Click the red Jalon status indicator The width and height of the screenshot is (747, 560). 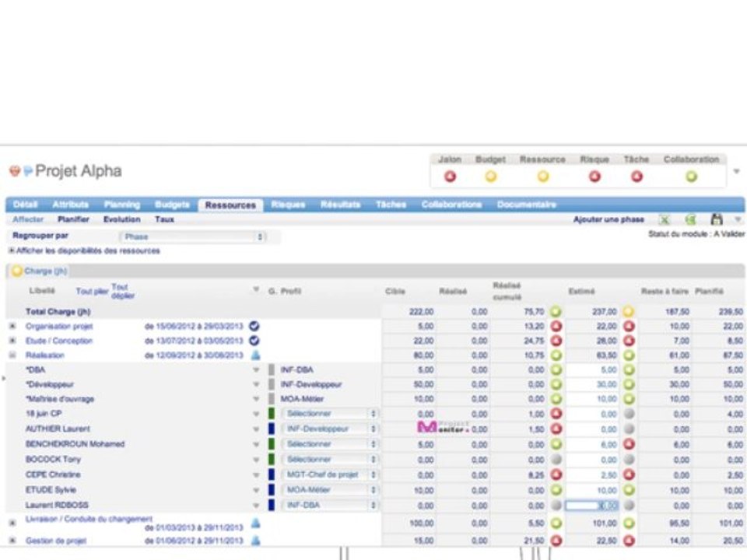click(450, 177)
